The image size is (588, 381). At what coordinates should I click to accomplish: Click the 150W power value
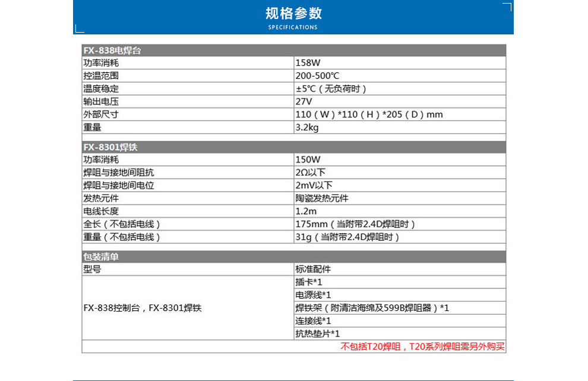tap(308, 160)
